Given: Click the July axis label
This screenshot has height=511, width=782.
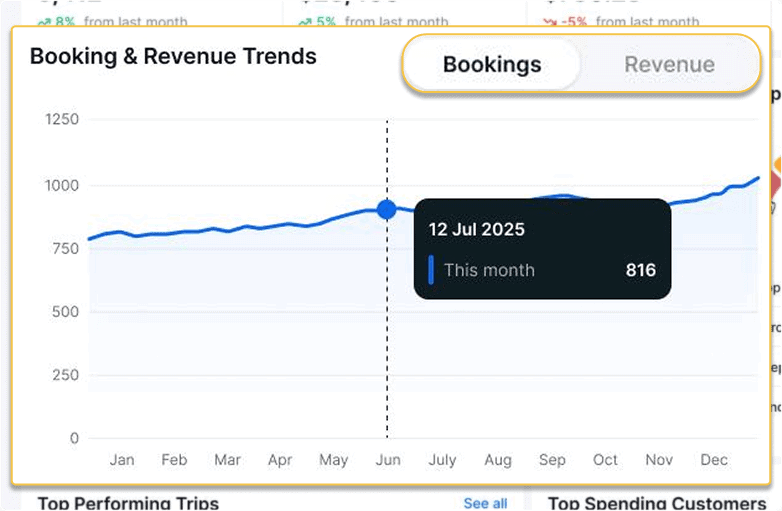Looking at the screenshot, I should pyautogui.click(x=442, y=460).
